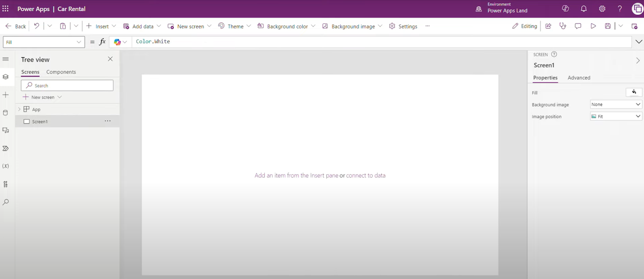Open the property selector dropdown showing Fill
644x279 pixels.
click(44, 42)
